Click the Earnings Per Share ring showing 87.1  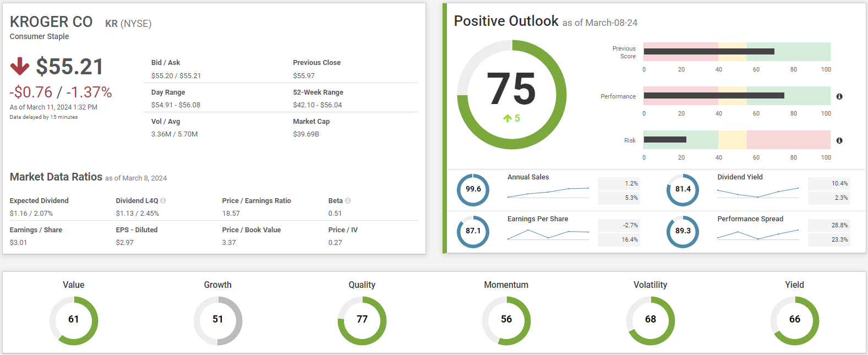tap(473, 232)
